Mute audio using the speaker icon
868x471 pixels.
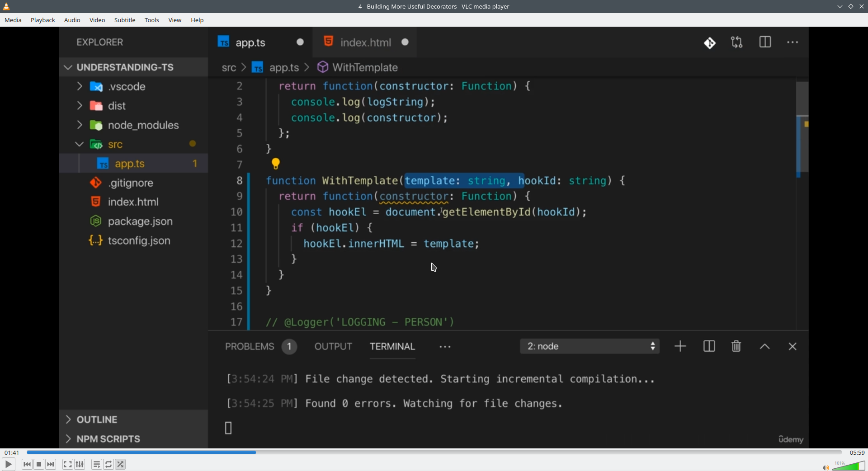(x=826, y=467)
